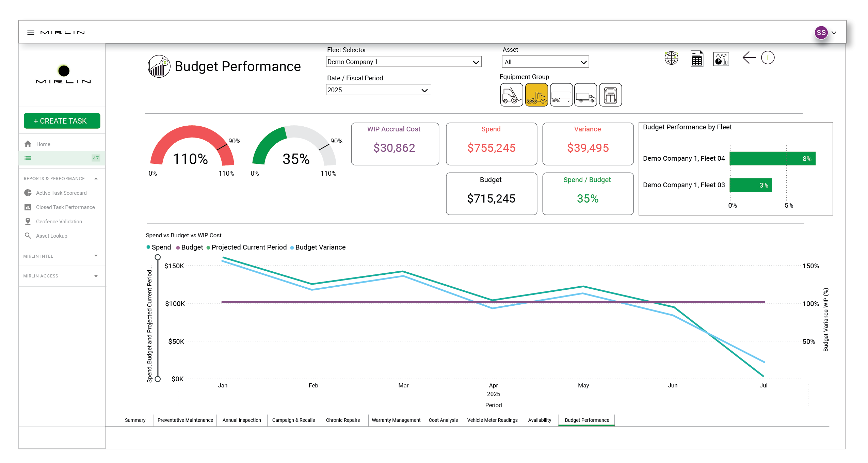Click the globe map view icon
868x463 pixels.
tap(671, 58)
